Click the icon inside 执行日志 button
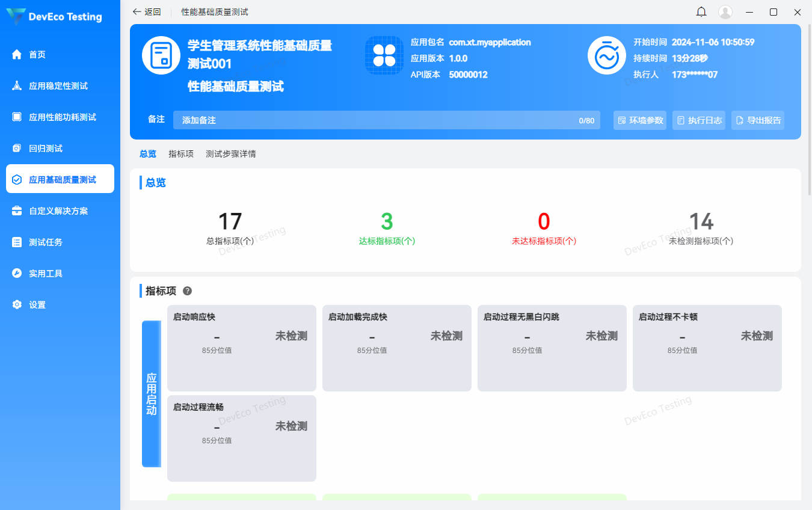 pos(681,120)
